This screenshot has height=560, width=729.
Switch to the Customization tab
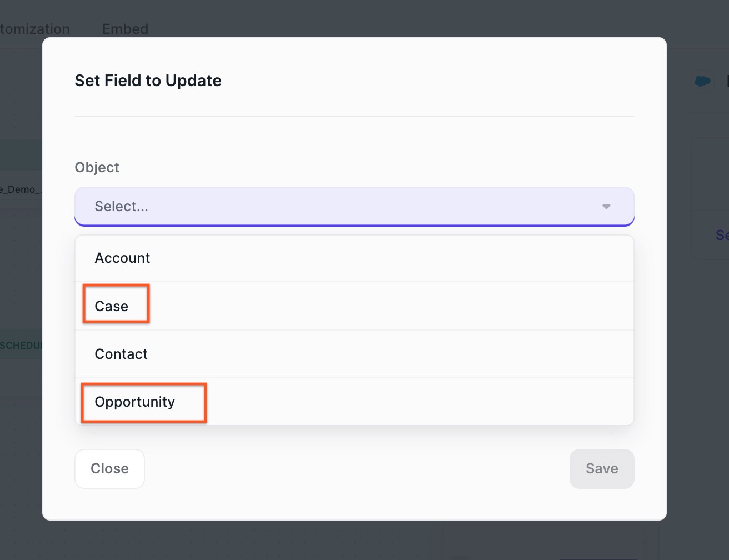(x=34, y=29)
